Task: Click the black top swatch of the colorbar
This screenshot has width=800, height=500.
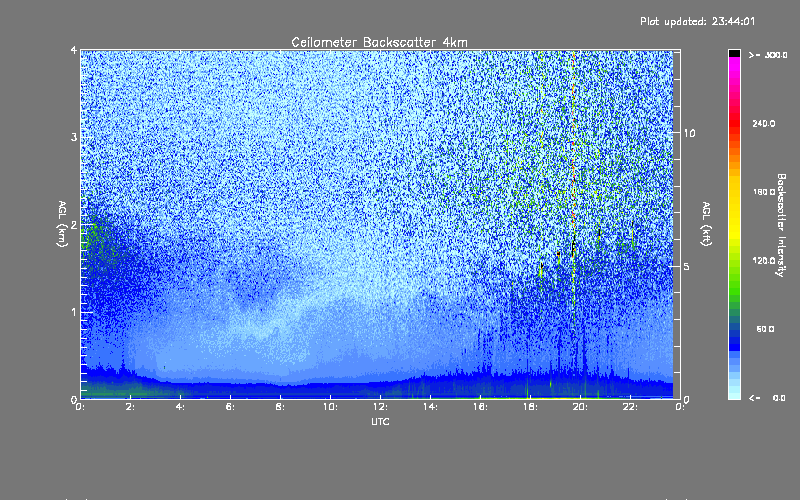Action: [x=734, y=53]
